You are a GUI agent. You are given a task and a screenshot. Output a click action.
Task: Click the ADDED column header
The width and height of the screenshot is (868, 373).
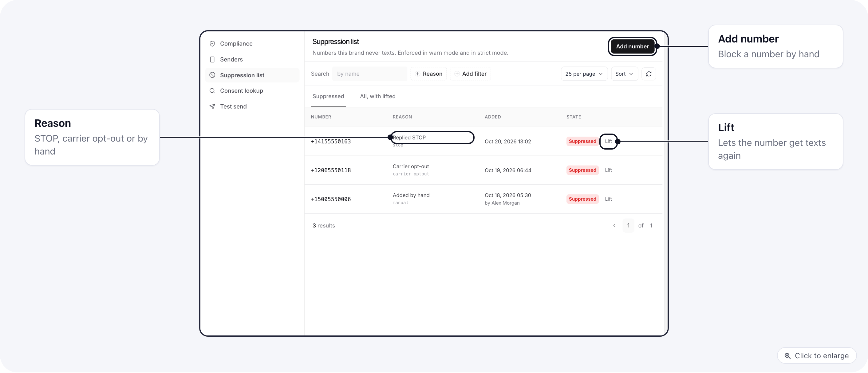493,117
